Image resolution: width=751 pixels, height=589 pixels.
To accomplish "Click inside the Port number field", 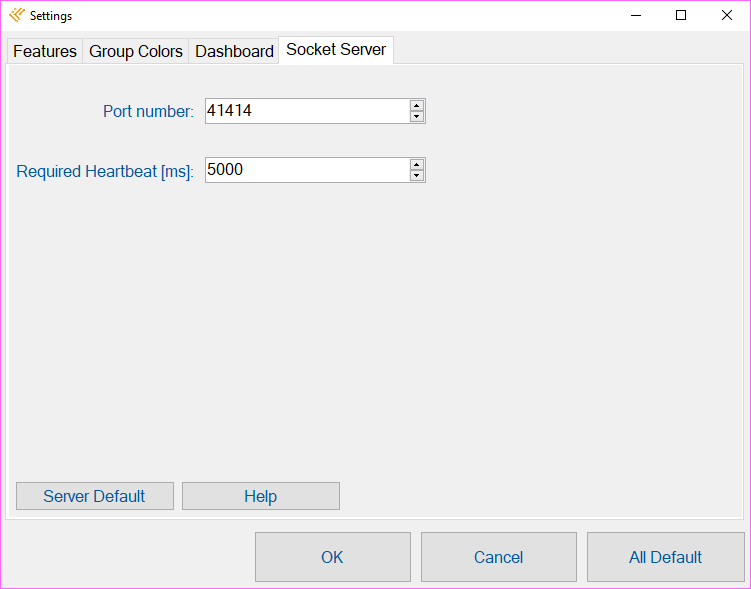I will click(307, 111).
